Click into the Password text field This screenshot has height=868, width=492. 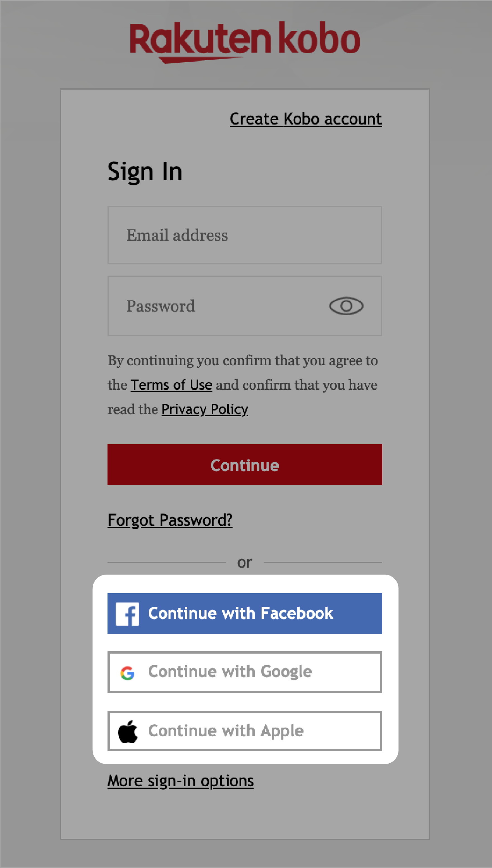[x=216, y=306]
